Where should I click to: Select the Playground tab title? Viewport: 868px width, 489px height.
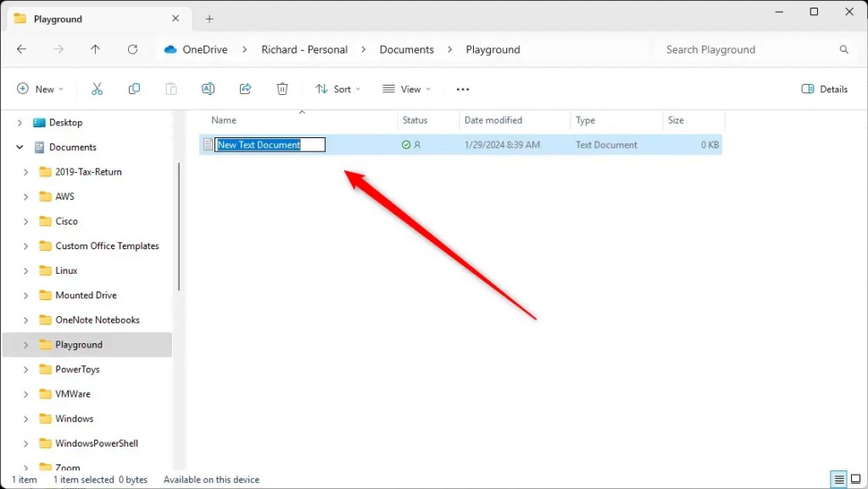58,19
